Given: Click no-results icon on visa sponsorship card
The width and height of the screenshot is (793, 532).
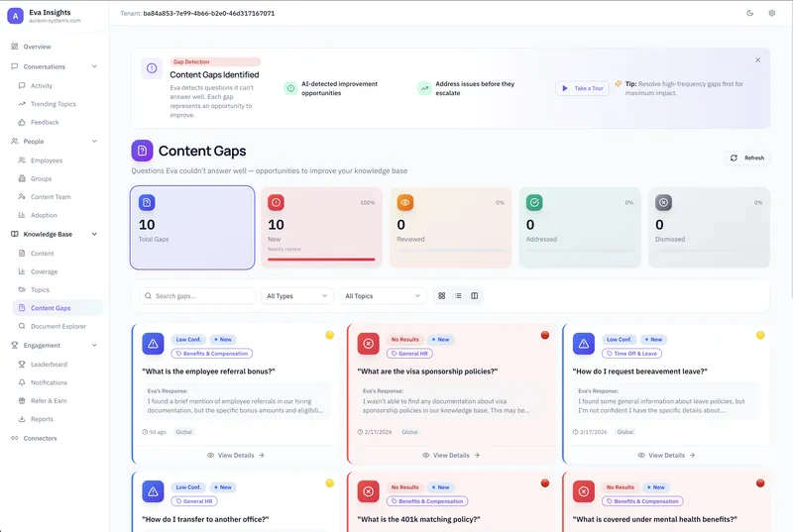Looking at the screenshot, I should pyautogui.click(x=369, y=344).
